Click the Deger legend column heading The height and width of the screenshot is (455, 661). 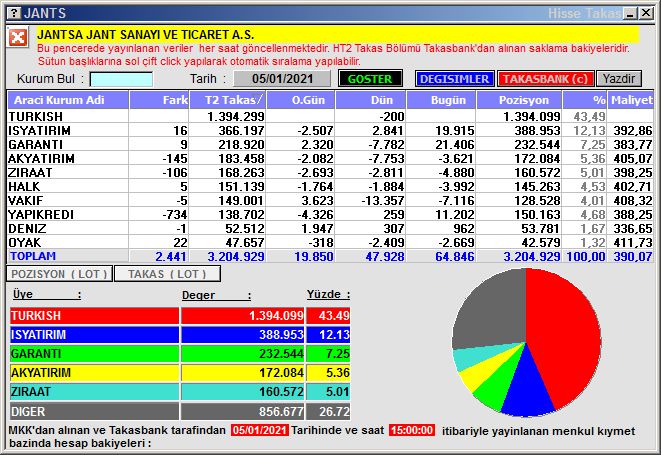pyautogui.click(x=216, y=295)
